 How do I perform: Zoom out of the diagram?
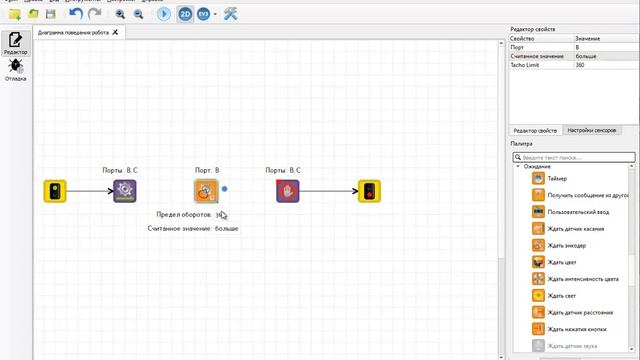pos(139,14)
